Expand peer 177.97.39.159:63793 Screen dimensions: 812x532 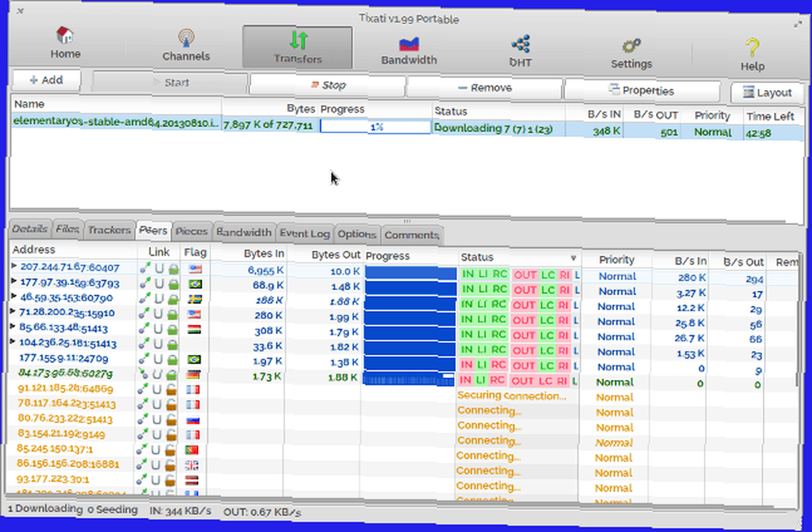(14, 281)
